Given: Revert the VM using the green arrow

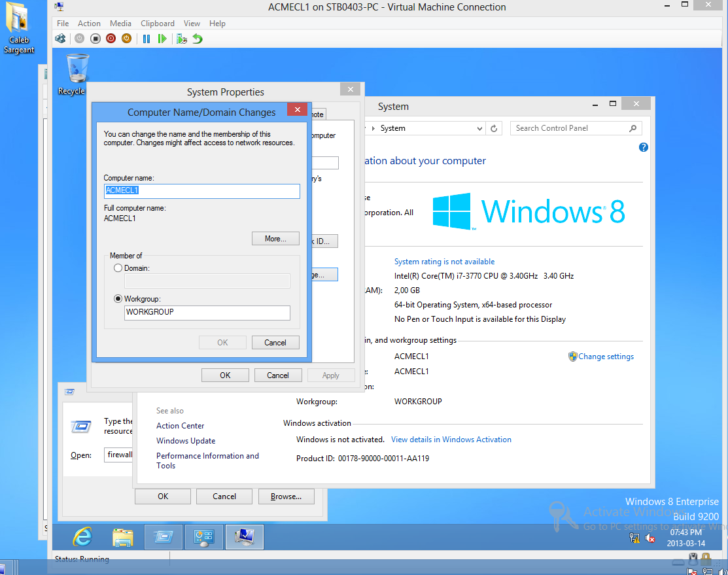Looking at the screenshot, I should 198,39.
